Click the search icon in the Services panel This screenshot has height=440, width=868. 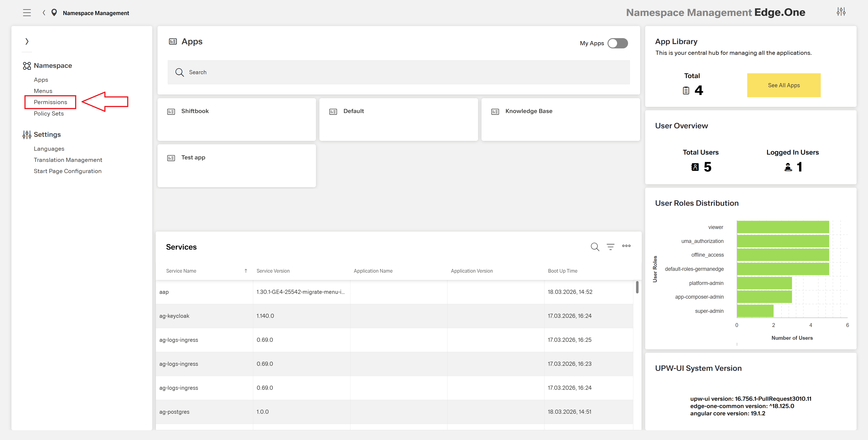[x=595, y=247]
